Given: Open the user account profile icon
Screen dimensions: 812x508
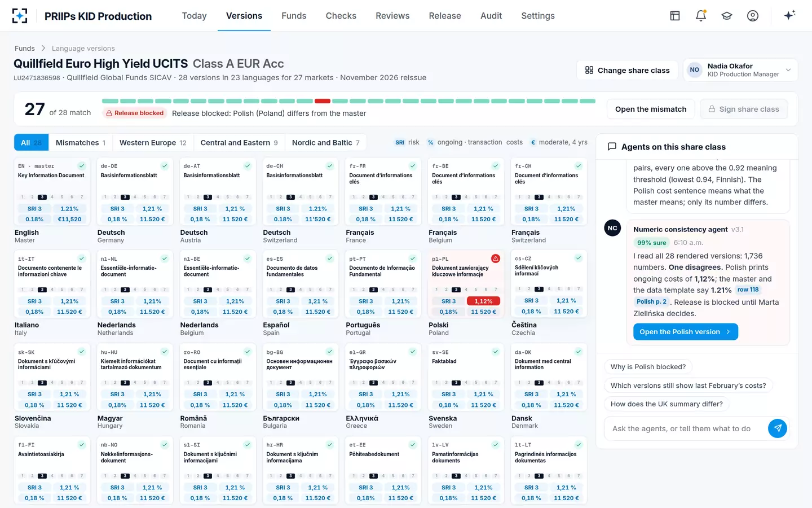Looking at the screenshot, I should 753,16.
